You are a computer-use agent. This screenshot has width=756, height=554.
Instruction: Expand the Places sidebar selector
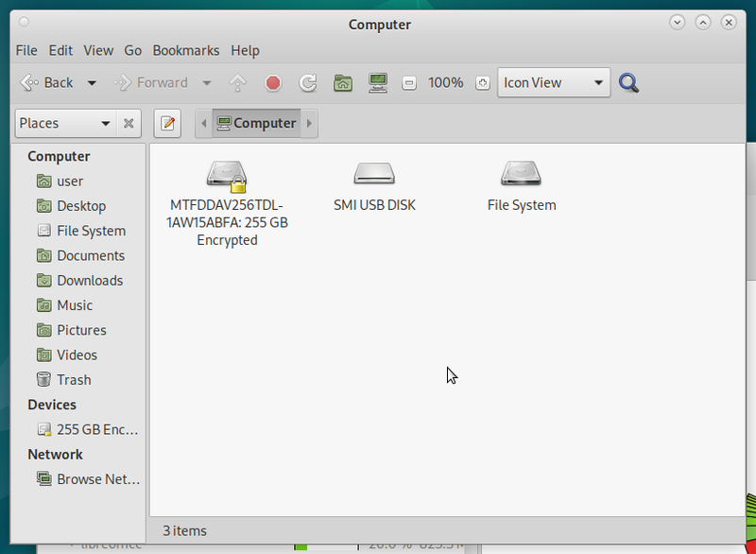pos(65,123)
